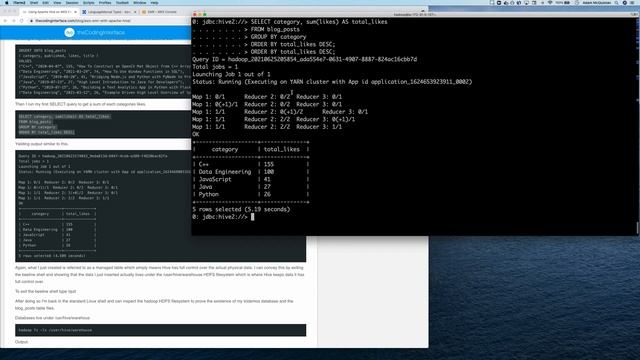This screenshot has height=360, width=640.
Task: Click the terminal prompt at the cursor
Action: [x=253, y=217]
